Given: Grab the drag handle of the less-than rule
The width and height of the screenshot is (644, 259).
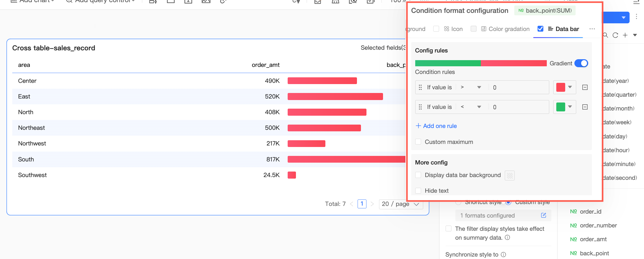Looking at the screenshot, I should pos(420,107).
